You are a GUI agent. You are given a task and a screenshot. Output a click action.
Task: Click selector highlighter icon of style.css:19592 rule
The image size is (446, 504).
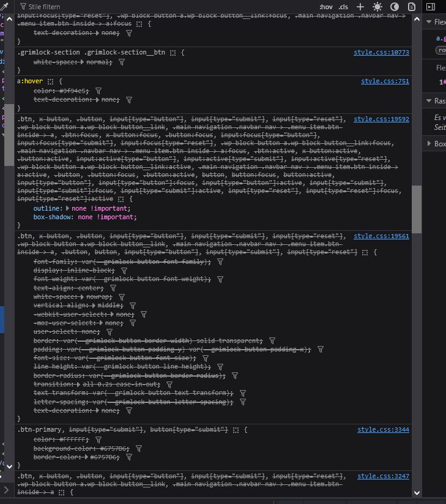point(121,199)
